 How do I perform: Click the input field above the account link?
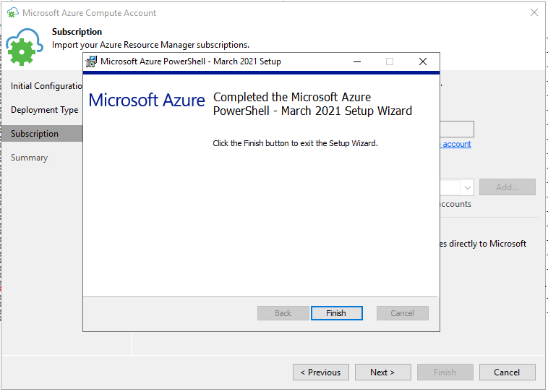click(x=457, y=129)
